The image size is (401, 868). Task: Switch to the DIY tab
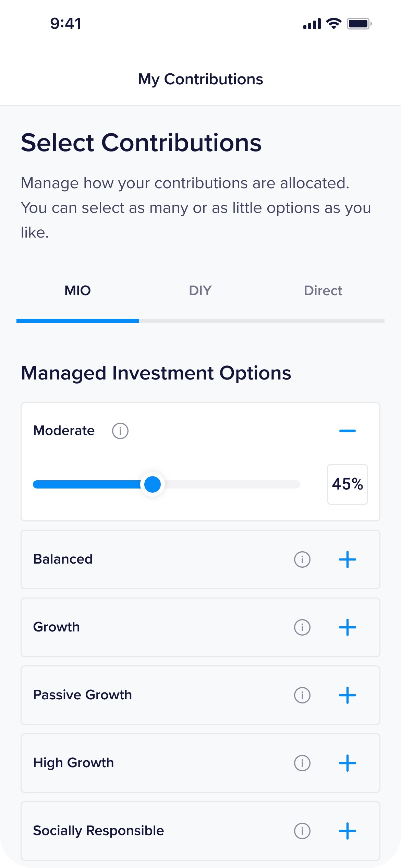200,291
